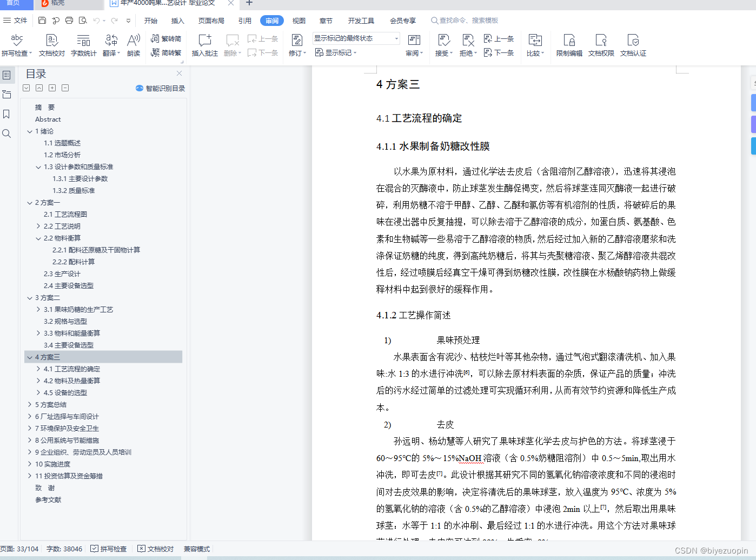Click page count 33/104 in status bar
The image size is (756, 560).
(19, 549)
